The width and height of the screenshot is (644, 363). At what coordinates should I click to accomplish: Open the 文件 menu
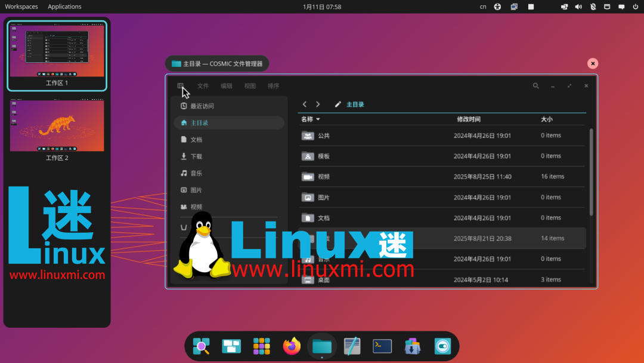point(203,86)
